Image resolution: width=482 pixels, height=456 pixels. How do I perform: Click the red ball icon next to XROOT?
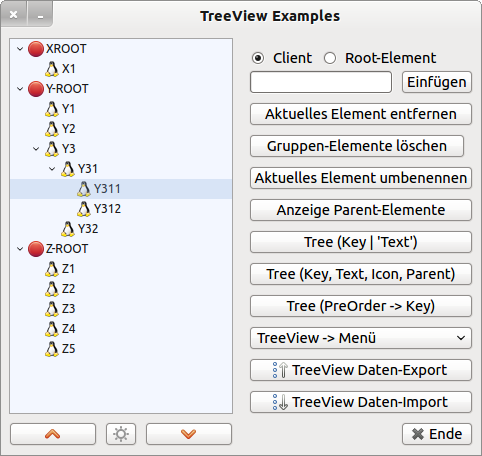36,49
